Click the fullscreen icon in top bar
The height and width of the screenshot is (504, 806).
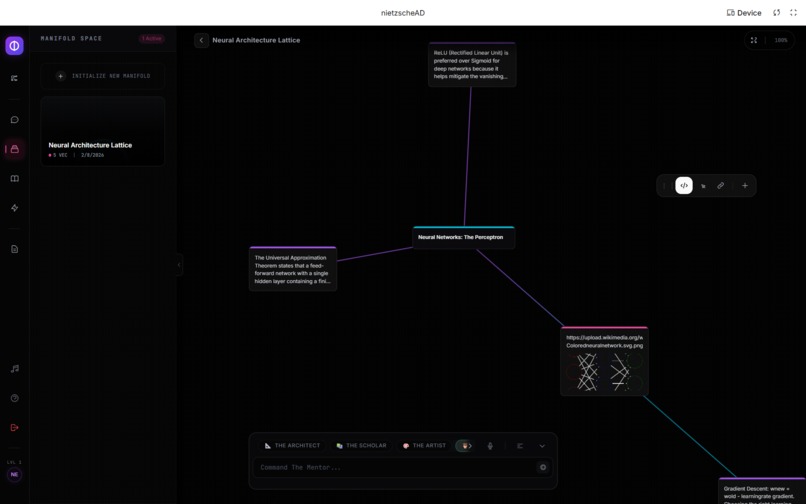pos(793,13)
